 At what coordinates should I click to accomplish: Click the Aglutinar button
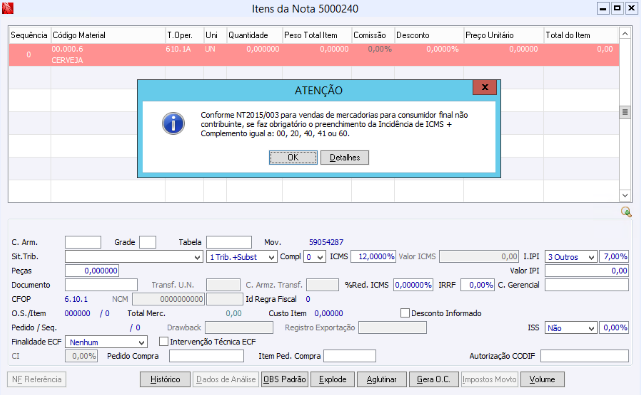(x=381, y=379)
